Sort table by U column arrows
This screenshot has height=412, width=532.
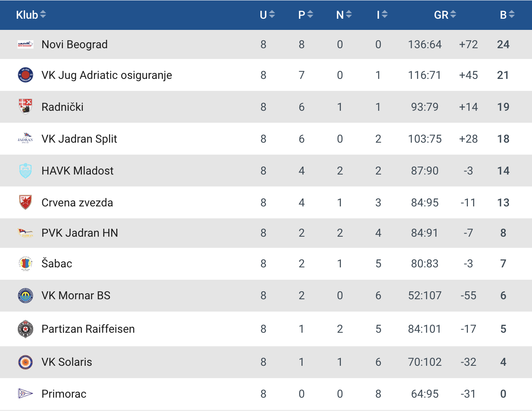pos(267,15)
